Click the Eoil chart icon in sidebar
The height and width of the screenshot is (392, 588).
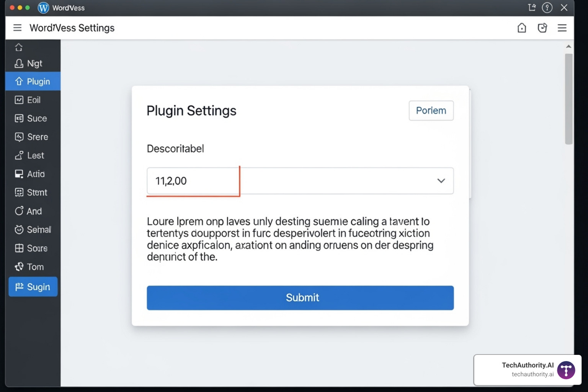(x=33, y=100)
